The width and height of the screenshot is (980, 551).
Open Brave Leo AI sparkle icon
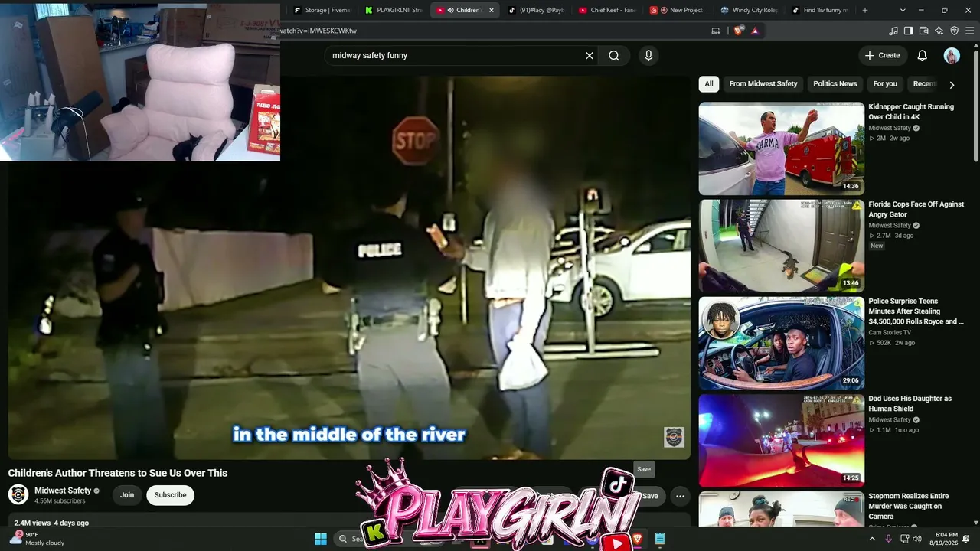pyautogui.click(x=939, y=31)
